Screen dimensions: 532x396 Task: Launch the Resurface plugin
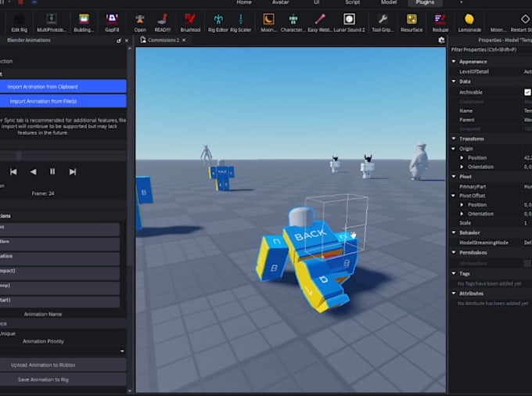(412, 23)
